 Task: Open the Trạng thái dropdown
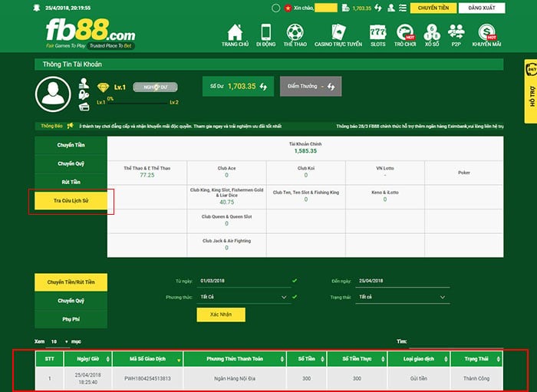(x=403, y=297)
